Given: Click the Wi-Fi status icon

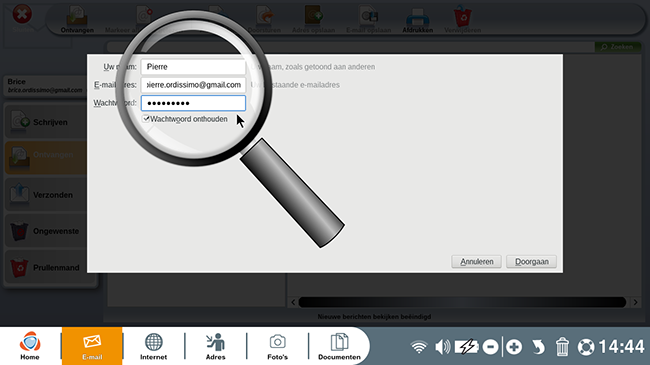Looking at the screenshot, I should [x=419, y=347].
